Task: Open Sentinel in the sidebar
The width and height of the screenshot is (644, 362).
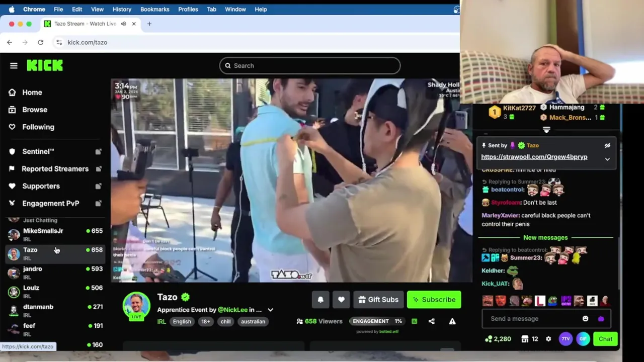Action: 38,151
